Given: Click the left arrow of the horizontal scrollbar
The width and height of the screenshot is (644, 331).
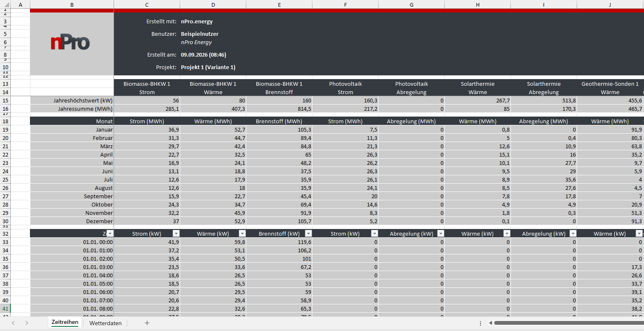Looking at the screenshot, I should [x=490, y=323].
